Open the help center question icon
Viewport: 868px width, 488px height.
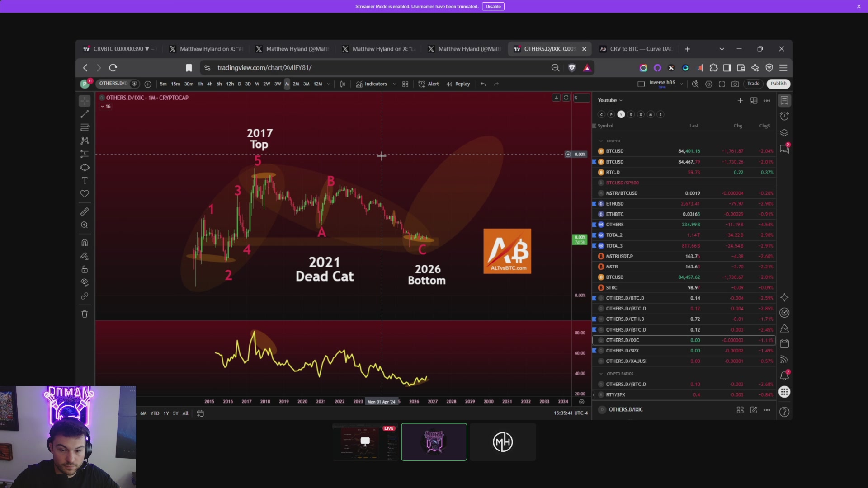[x=784, y=412]
